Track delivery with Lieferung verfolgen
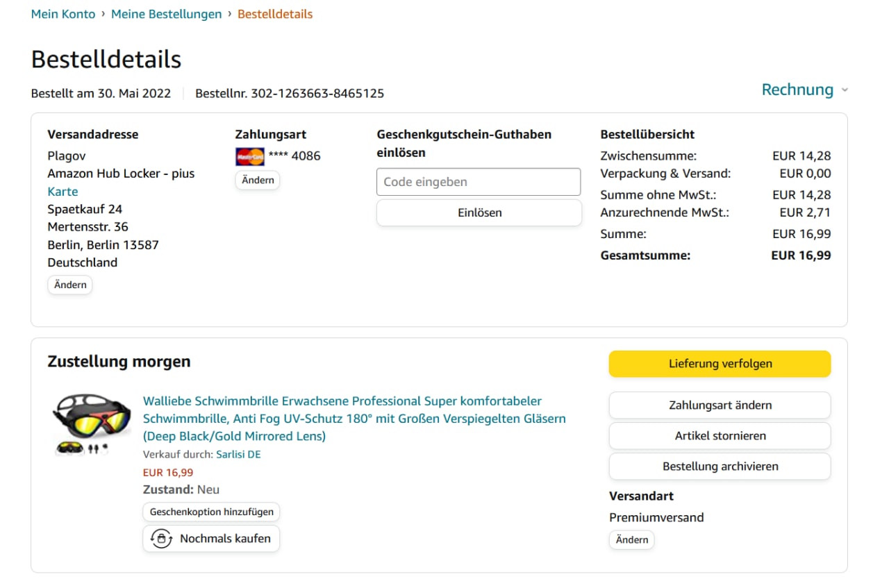This screenshot has height=588, width=889. point(720,364)
